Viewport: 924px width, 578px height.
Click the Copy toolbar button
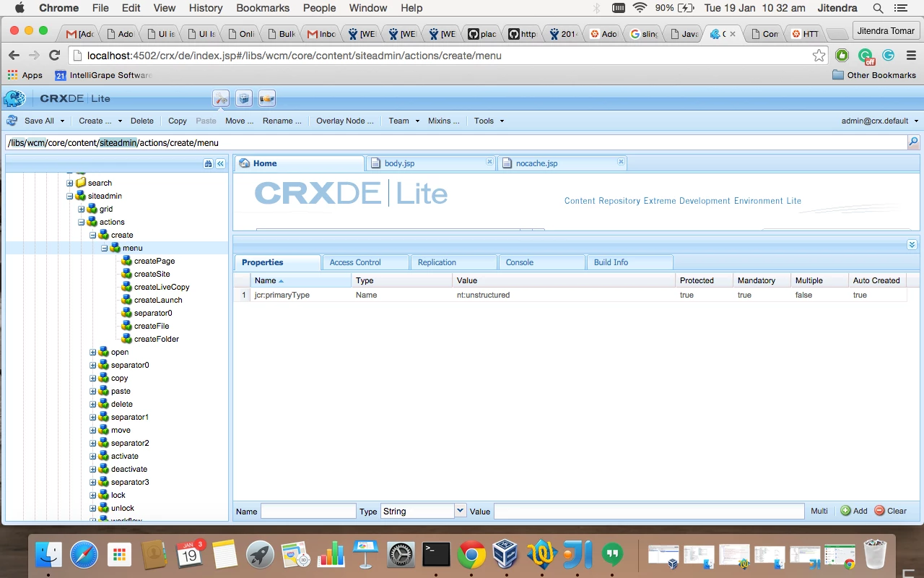[x=178, y=121]
